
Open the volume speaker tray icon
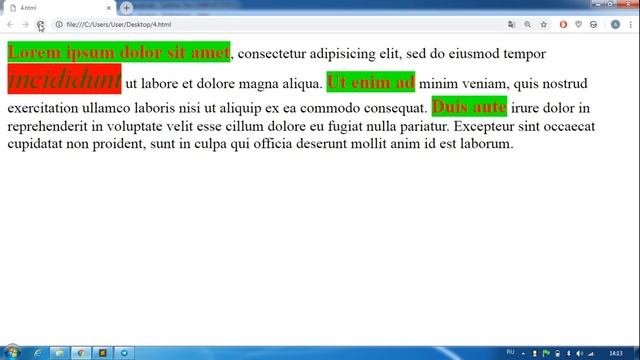click(580, 353)
